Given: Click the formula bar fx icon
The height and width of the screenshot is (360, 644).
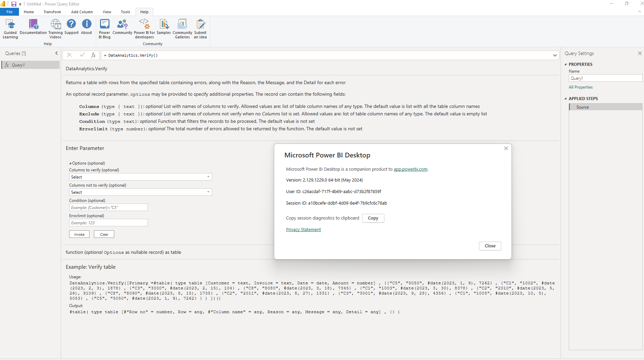Looking at the screenshot, I should click(94, 55).
